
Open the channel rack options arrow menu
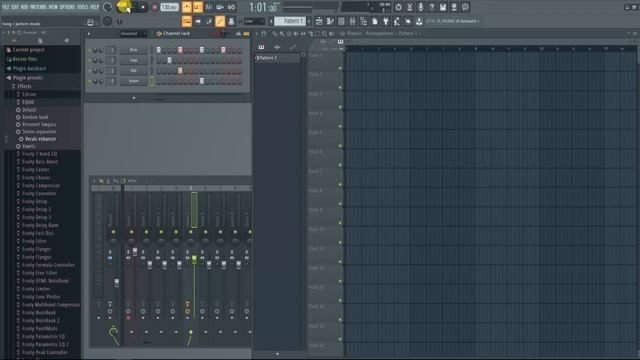tap(89, 34)
